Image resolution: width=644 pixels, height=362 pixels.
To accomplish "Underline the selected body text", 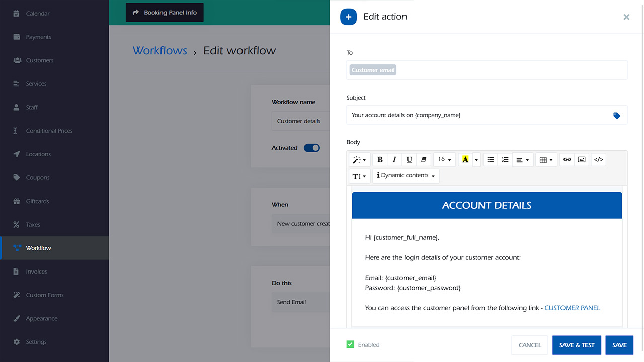I will tap(409, 160).
